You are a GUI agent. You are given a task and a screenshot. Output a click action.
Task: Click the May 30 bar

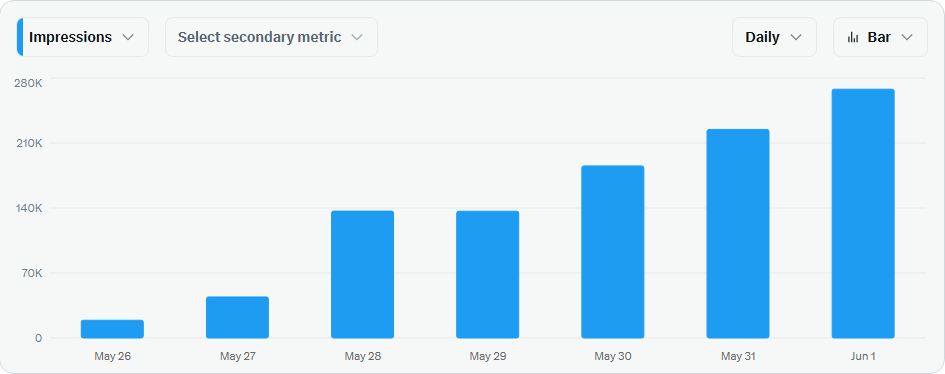point(612,252)
